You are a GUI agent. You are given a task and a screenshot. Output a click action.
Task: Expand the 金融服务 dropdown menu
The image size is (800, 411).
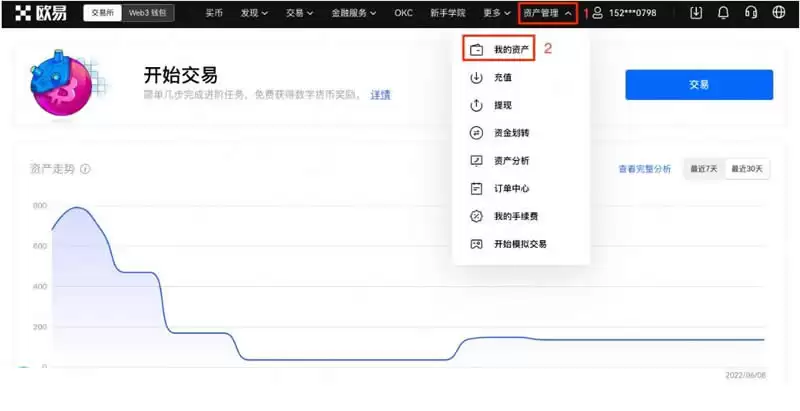362,14
